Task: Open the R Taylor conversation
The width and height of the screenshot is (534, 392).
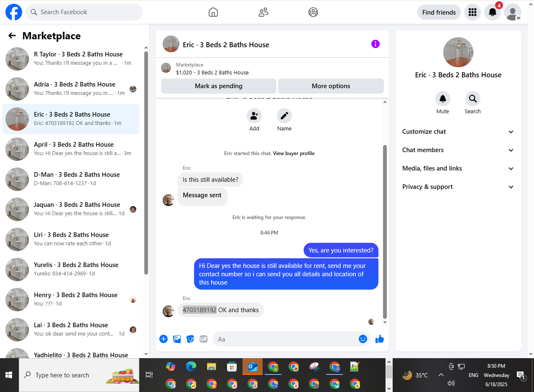Action: pyautogui.click(x=71, y=59)
